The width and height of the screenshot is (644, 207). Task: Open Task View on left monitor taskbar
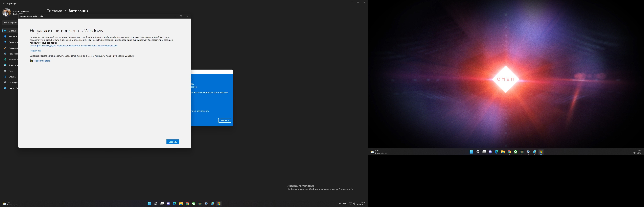coord(162,204)
